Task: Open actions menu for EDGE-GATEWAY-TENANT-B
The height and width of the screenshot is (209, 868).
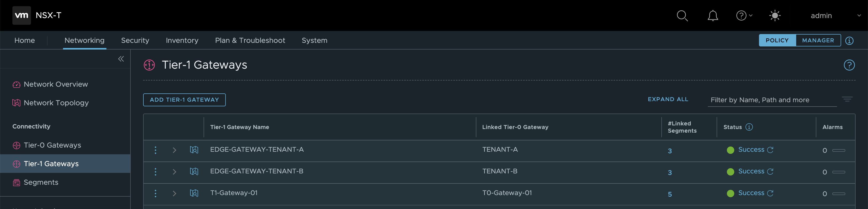Action: point(155,172)
